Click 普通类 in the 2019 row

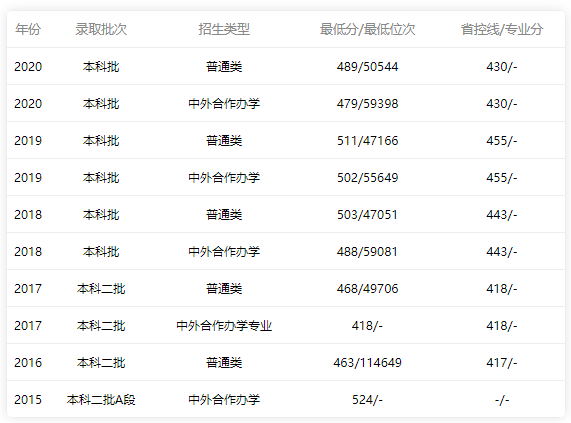click(224, 141)
